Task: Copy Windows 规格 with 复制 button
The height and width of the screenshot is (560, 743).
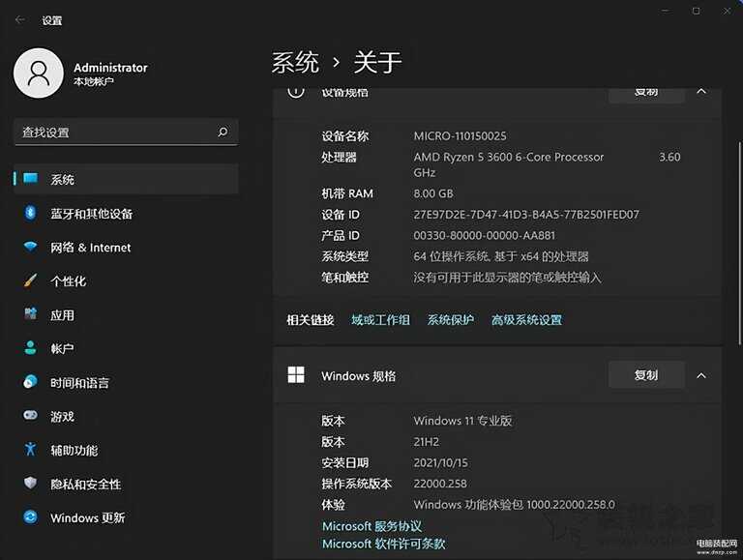Action: coord(645,375)
